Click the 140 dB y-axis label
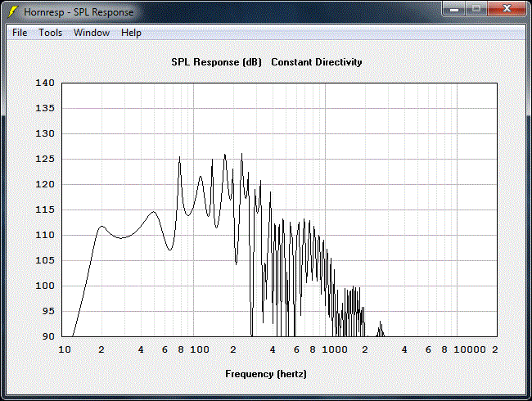532x401 pixels. [x=45, y=83]
